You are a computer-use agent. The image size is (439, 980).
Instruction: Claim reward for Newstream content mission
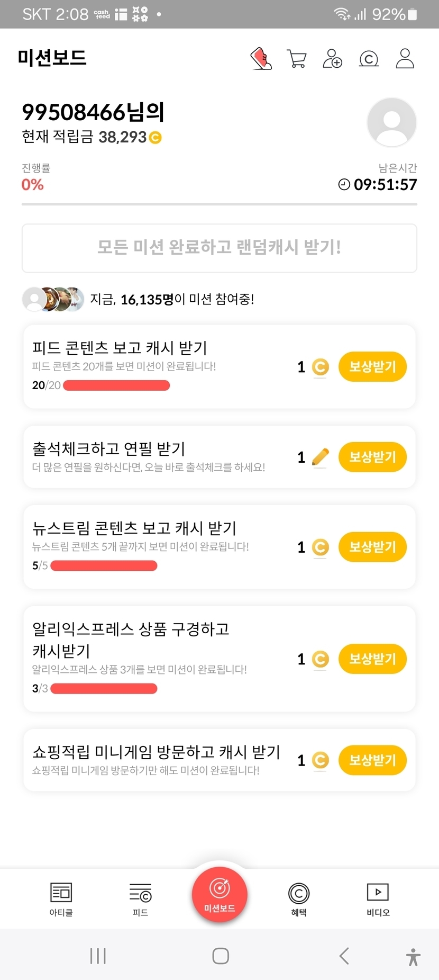372,547
